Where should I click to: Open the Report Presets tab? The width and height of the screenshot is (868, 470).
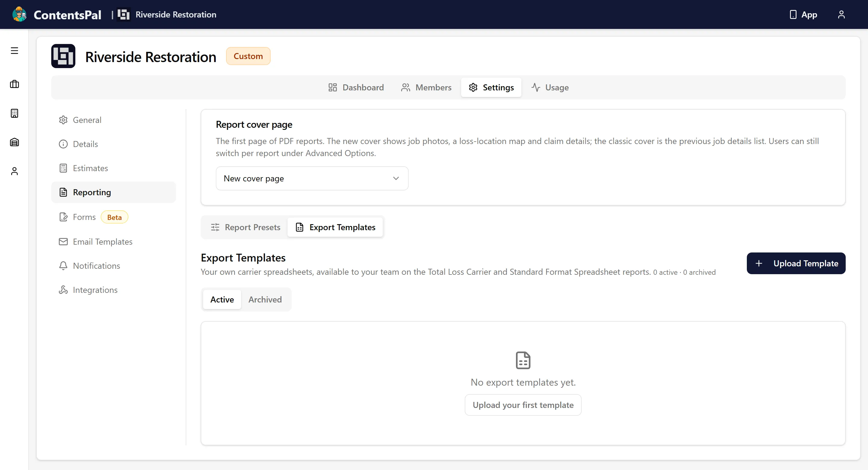pyautogui.click(x=246, y=227)
